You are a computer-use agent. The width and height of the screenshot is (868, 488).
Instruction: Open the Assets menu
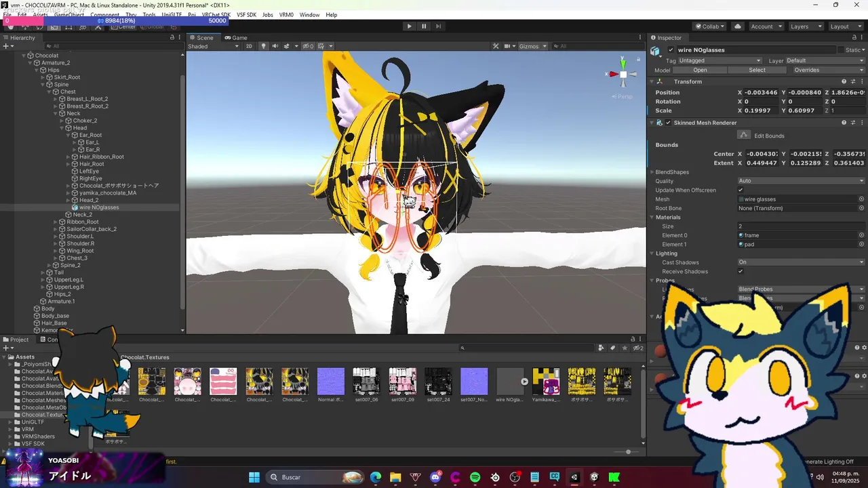tap(40, 15)
